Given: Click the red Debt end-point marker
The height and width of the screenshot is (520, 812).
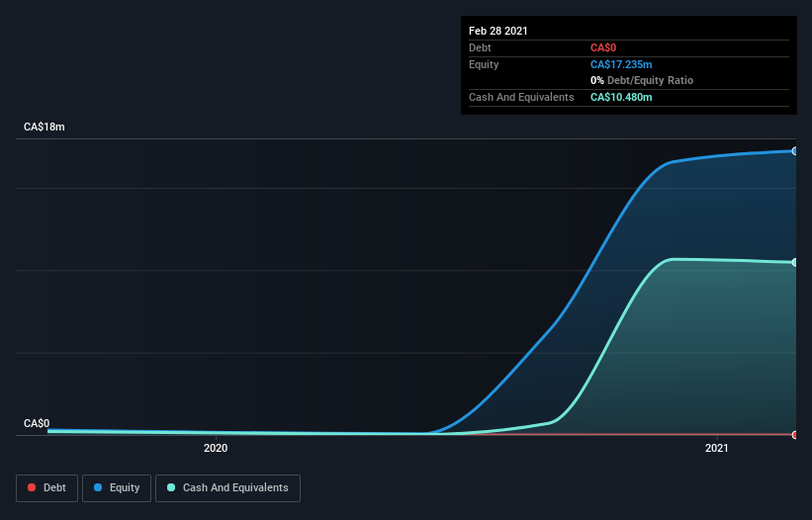Looking at the screenshot, I should pyautogui.click(x=795, y=435).
